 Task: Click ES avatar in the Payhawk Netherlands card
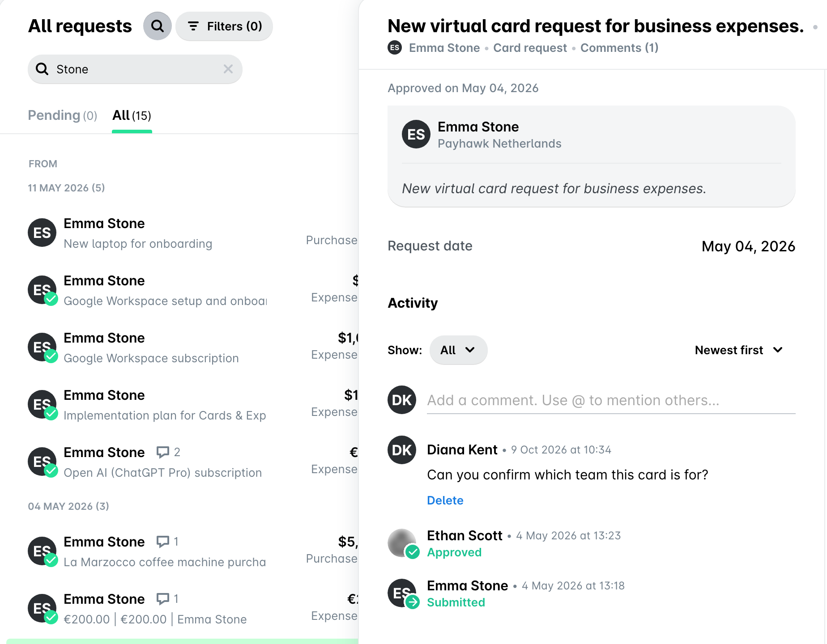tap(416, 134)
